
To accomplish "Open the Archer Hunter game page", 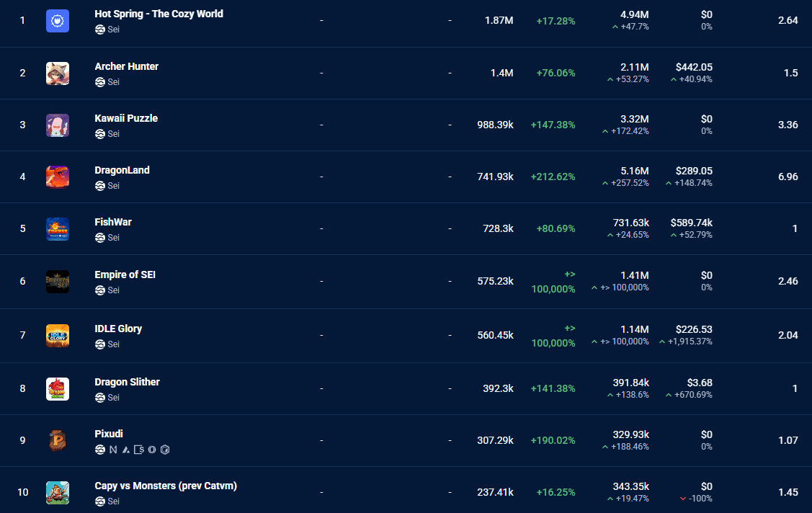I will (126, 66).
